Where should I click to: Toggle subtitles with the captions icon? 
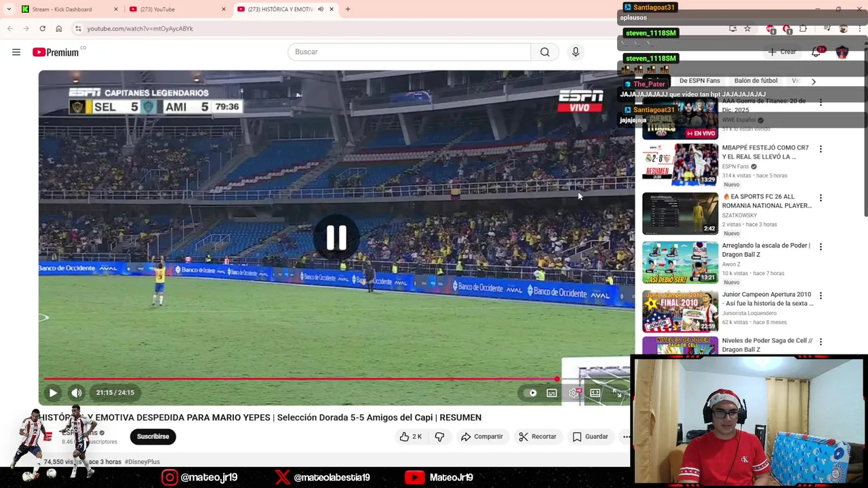[552, 392]
